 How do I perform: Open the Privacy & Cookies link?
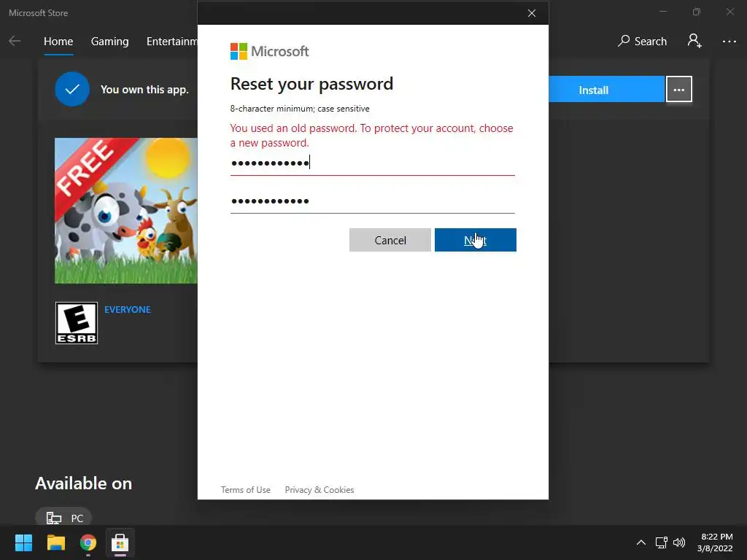320,489
